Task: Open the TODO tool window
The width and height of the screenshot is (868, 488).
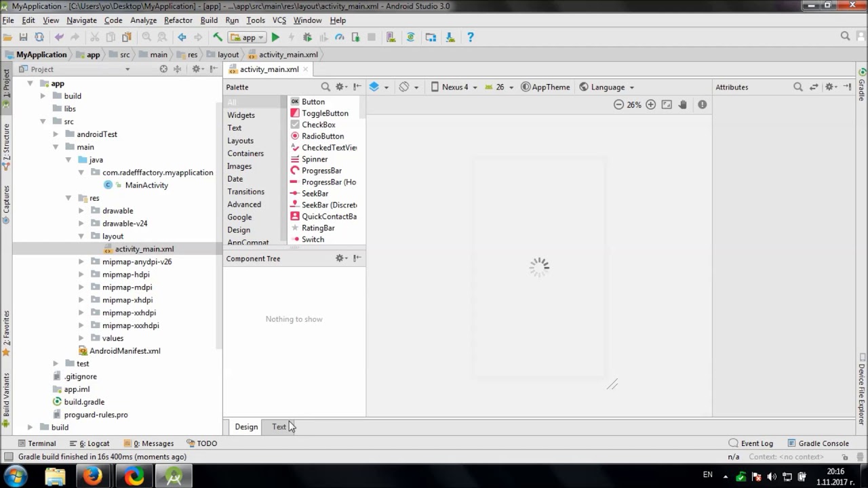Action: 201,443
